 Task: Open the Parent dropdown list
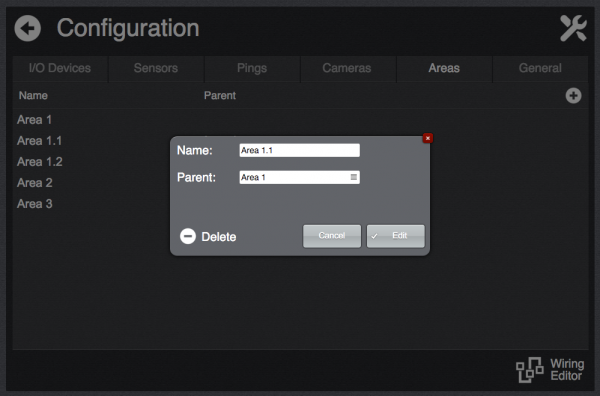pyautogui.click(x=300, y=177)
